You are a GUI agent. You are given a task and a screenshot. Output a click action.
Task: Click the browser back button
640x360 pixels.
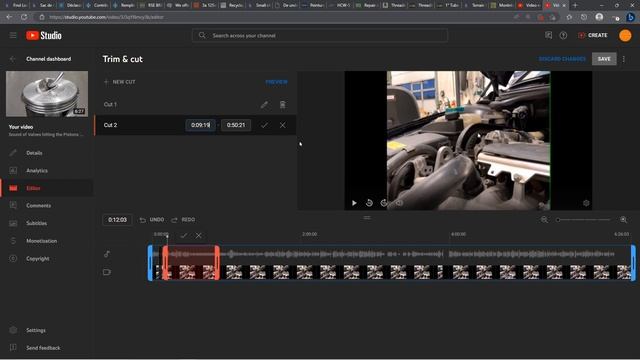pyautogui.click(x=9, y=17)
